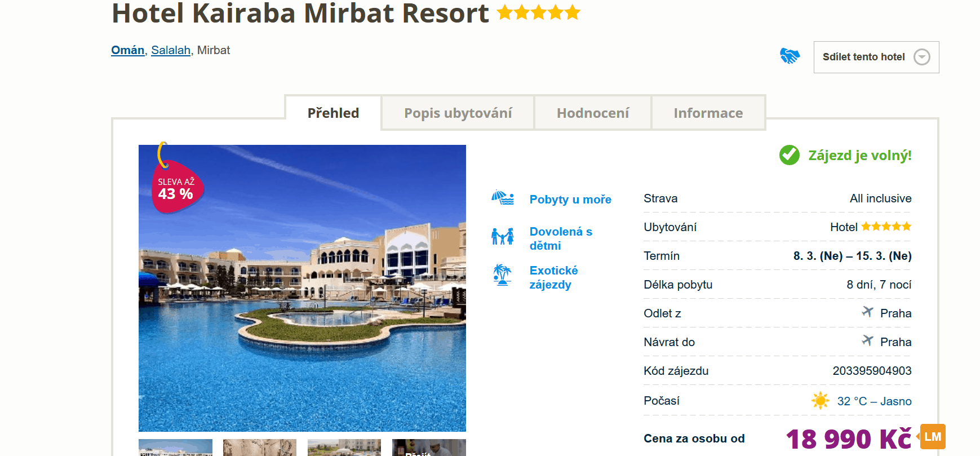Click the handshake icon near share button
The image size is (980, 456).
coord(790,56)
